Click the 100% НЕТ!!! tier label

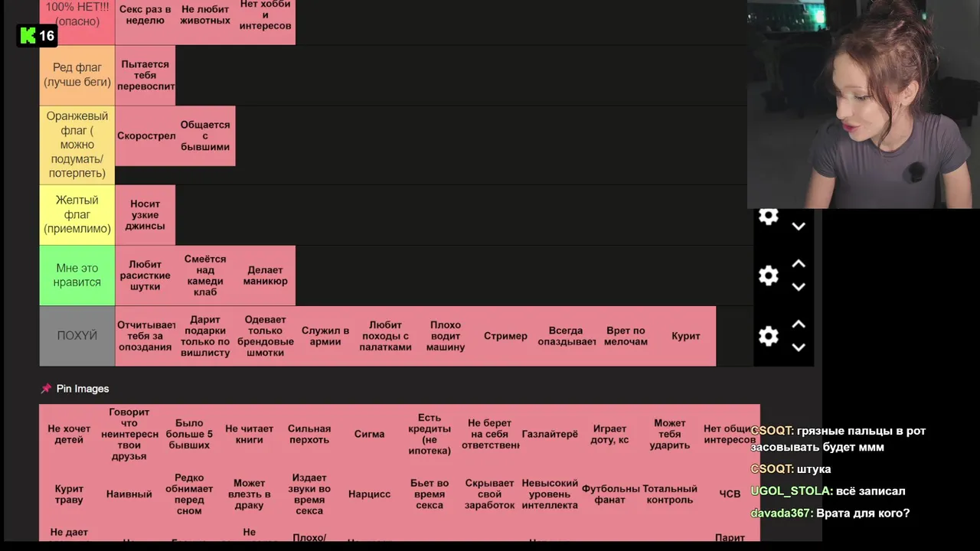point(77,22)
